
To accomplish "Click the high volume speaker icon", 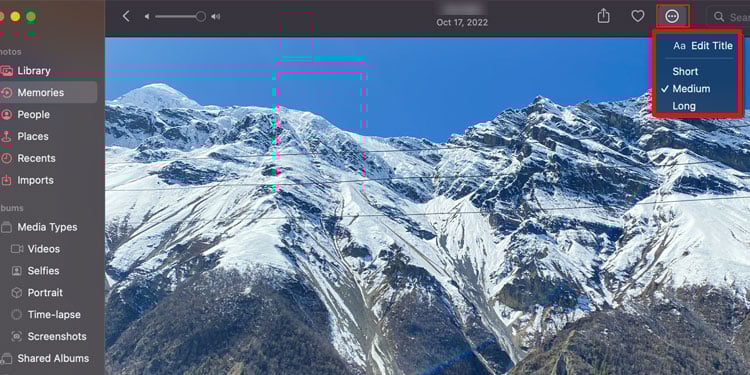I will (x=216, y=17).
